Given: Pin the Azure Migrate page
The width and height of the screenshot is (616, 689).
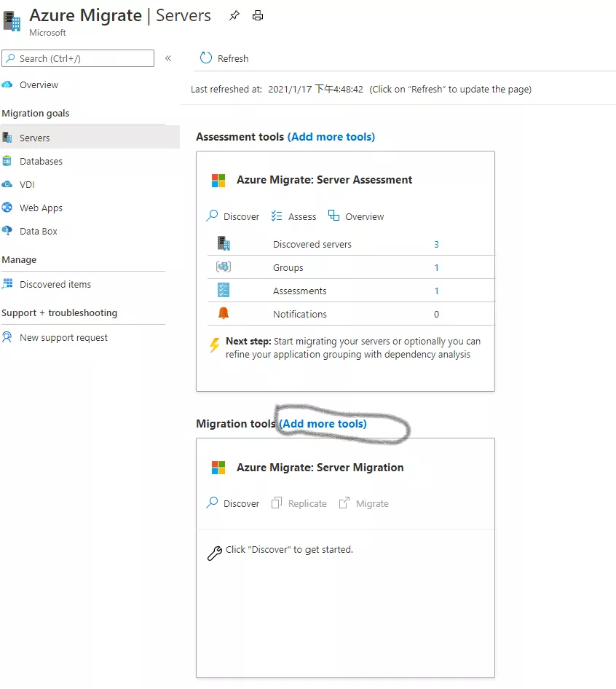Looking at the screenshot, I should [233, 15].
